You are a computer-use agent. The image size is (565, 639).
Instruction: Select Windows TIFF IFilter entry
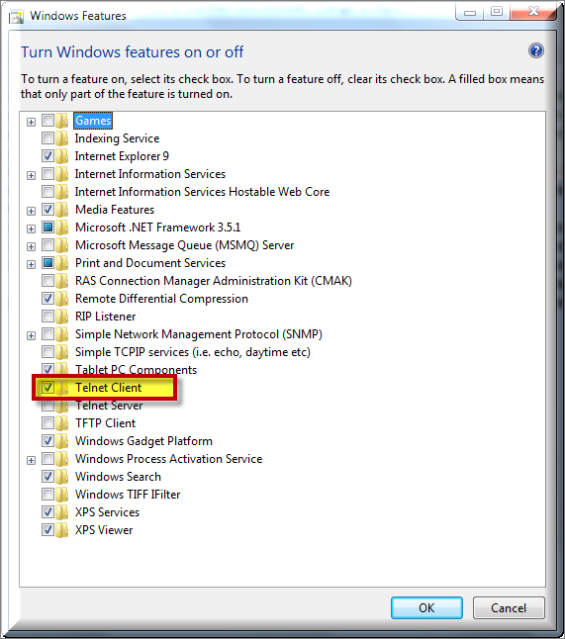point(127,494)
